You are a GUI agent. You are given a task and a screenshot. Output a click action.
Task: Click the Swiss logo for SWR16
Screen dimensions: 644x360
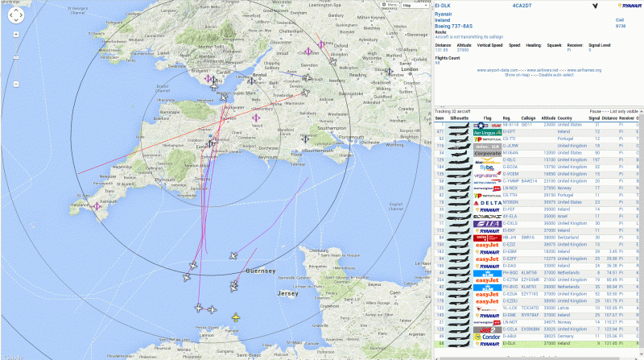pyautogui.click(x=487, y=238)
